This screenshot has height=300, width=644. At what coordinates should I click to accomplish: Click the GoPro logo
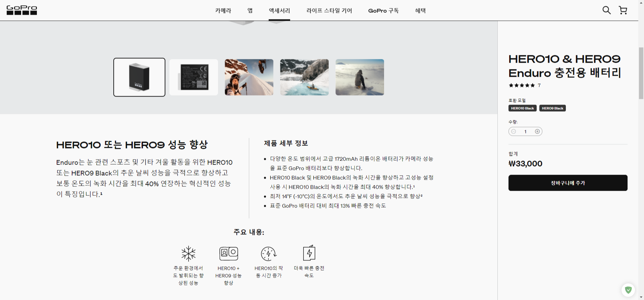click(x=22, y=10)
